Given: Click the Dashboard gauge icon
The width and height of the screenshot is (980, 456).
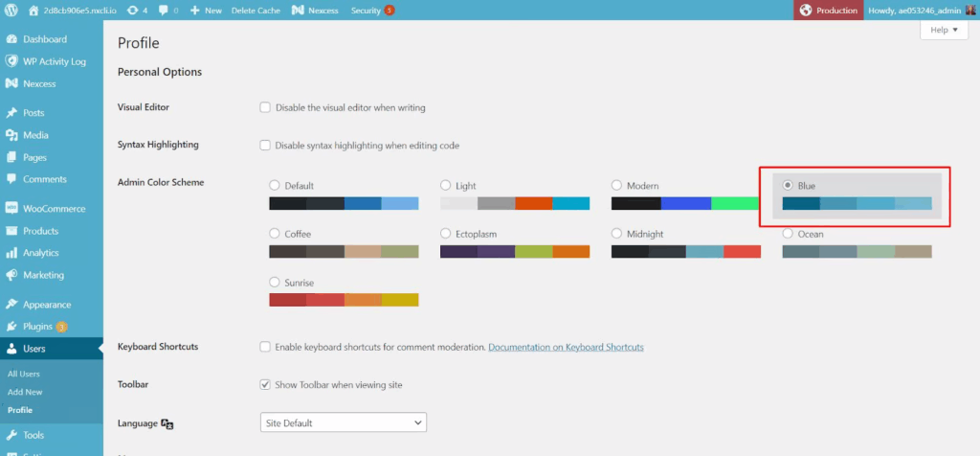Looking at the screenshot, I should (x=11, y=38).
